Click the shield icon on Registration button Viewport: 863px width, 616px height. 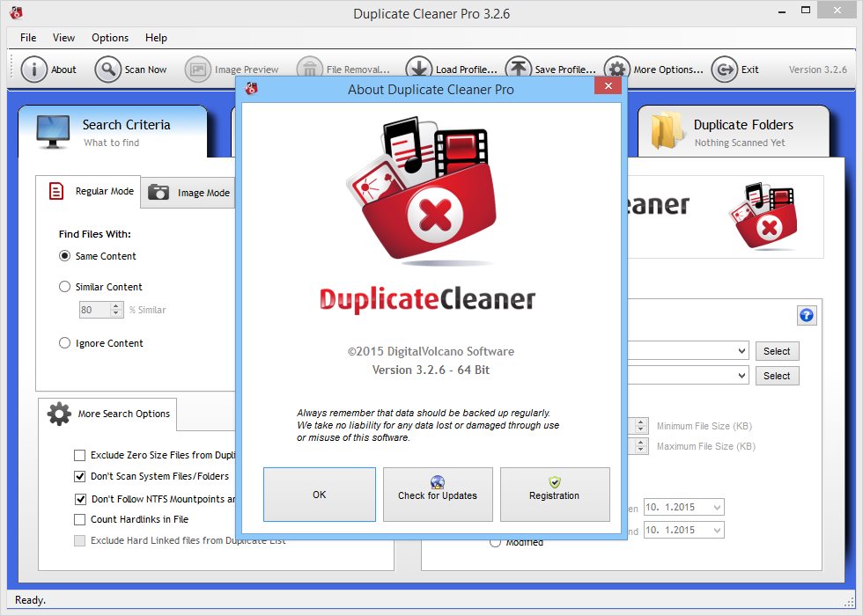[x=555, y=482]
